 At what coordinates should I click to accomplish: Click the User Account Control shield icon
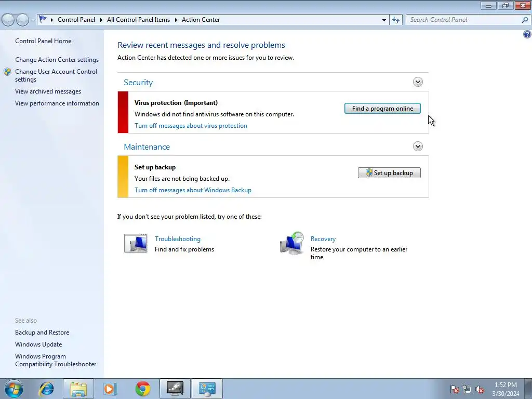click(x=7, y=72)
